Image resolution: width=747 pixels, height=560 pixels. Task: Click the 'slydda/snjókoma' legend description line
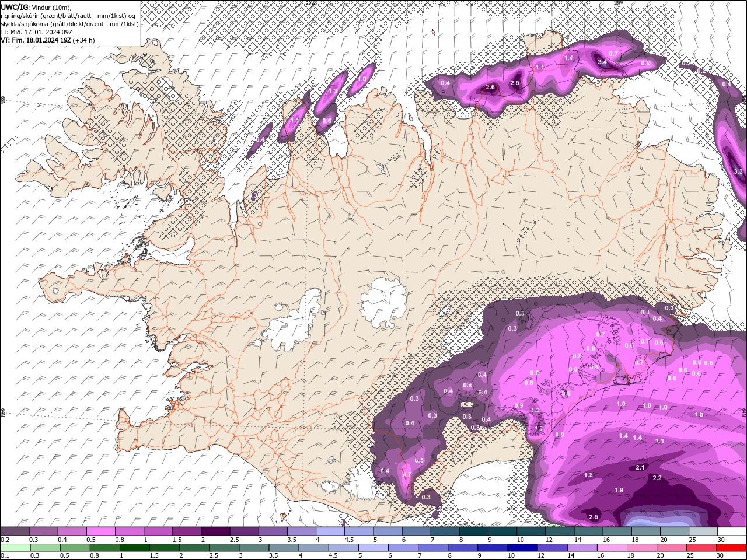coord(69,24)
